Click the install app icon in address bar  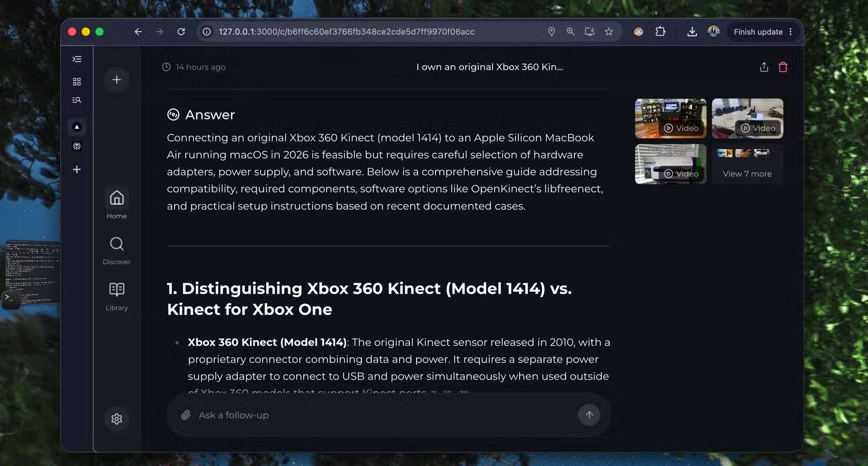(590, 32)
